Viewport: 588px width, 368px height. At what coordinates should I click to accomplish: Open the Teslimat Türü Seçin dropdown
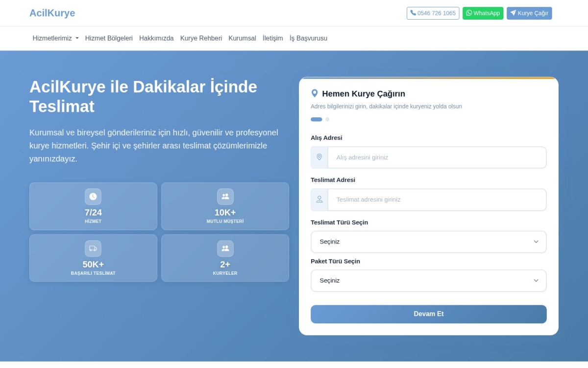click(429, 242)
